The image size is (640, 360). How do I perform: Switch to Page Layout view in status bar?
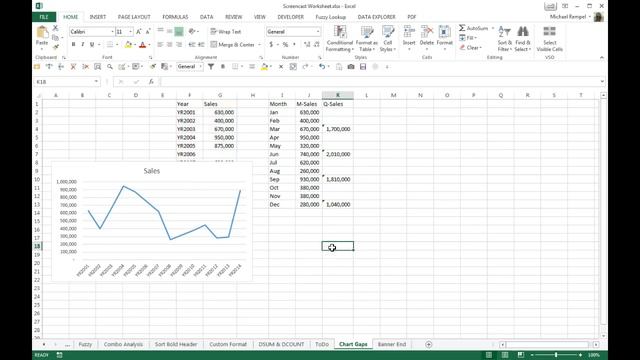tap(505, 355)
